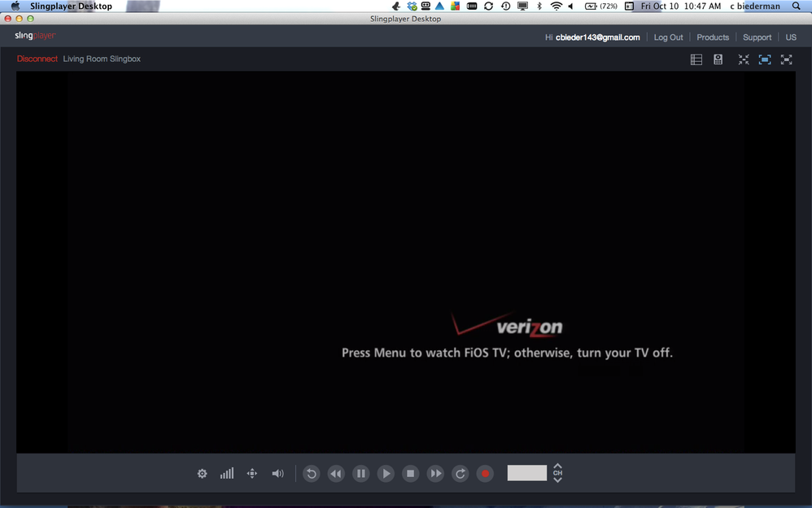Open the system volume menu bar icon
Viewport: 812px width, 508px height.
(x=570, y=6)
